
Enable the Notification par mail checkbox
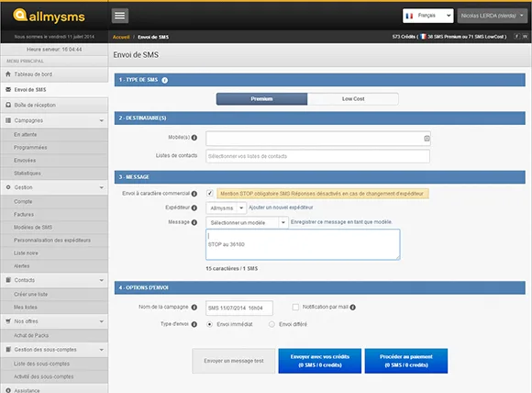tap(295, 307)
